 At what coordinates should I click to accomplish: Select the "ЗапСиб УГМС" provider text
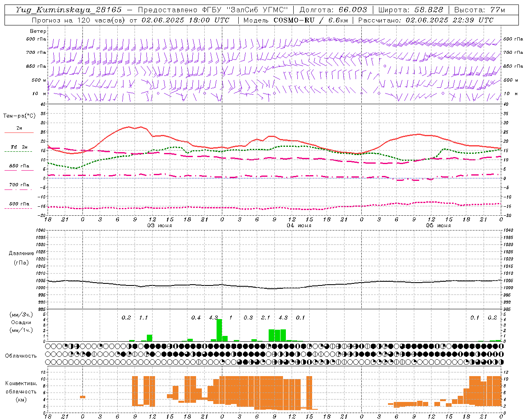(x=257, y=10)
